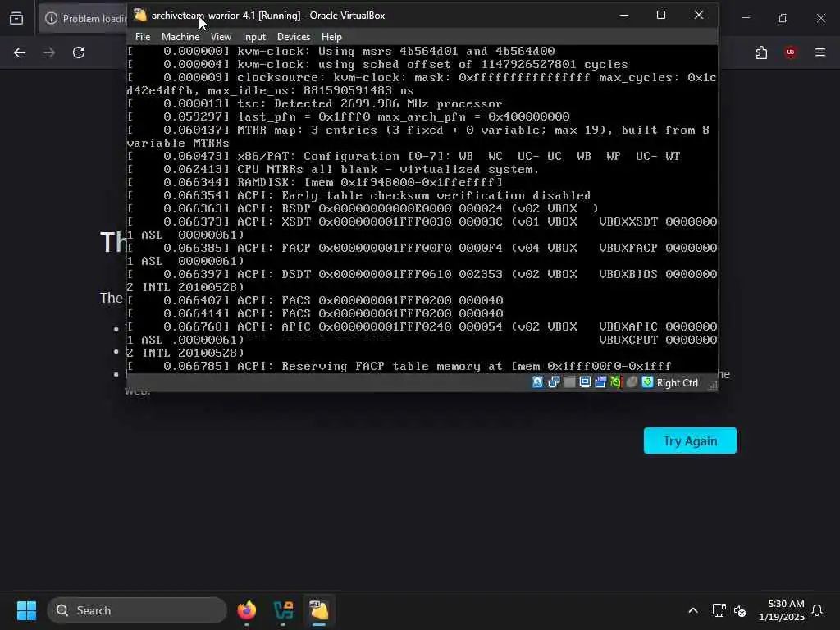Click the green CPU execution status icon
Screen dimensions: 840x630
pos(616,382)
